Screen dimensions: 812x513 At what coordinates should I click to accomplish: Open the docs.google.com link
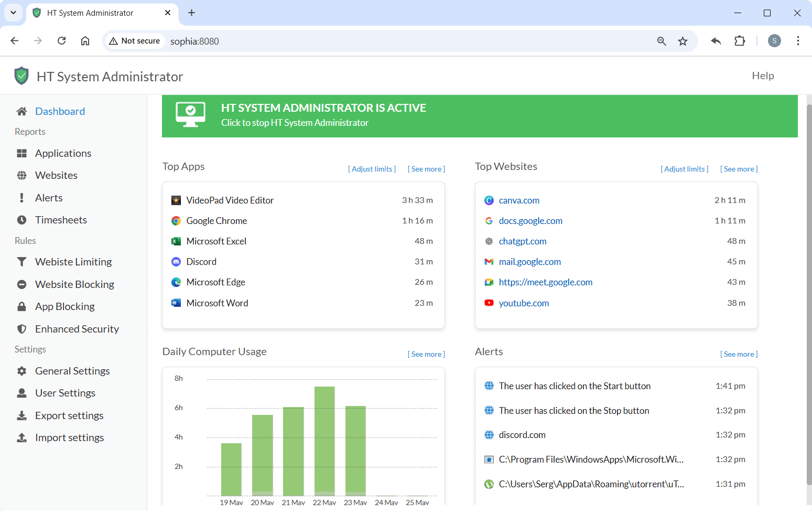click(530, 221)
